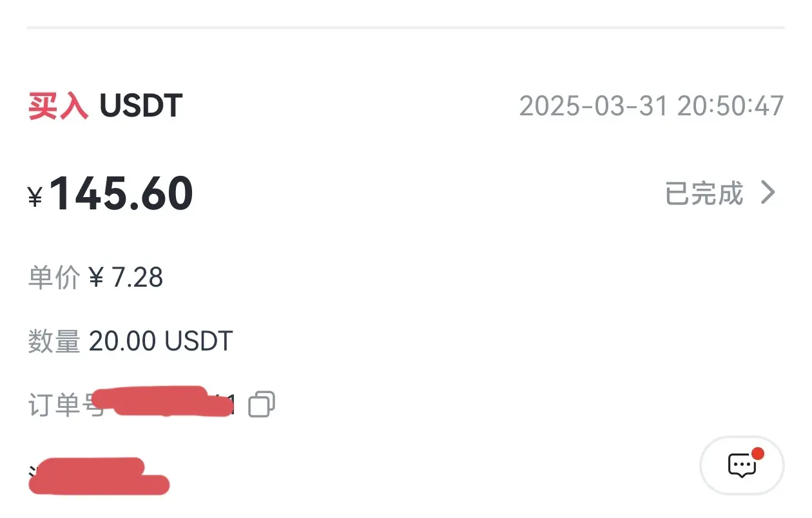Select the ¥ 7.28 unit price value
Viewport: 812px width, 518px height.
[x=126, y=278]
